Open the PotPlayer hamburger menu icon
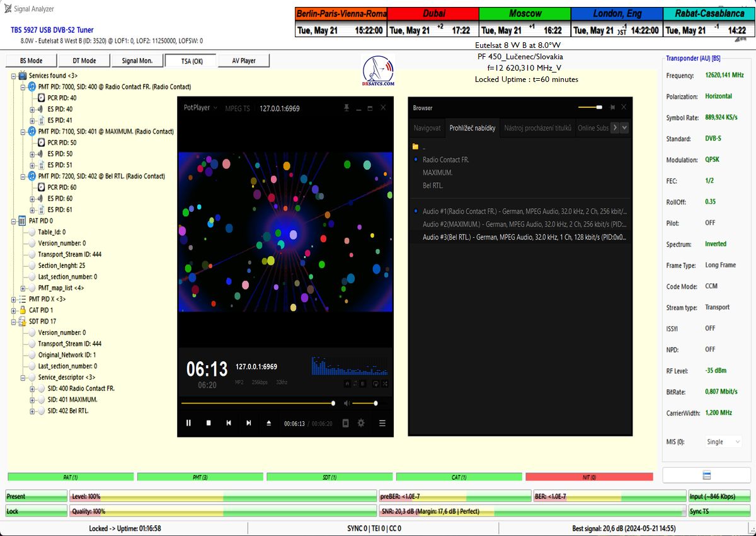Screen dimensions: 756x536 382,423
